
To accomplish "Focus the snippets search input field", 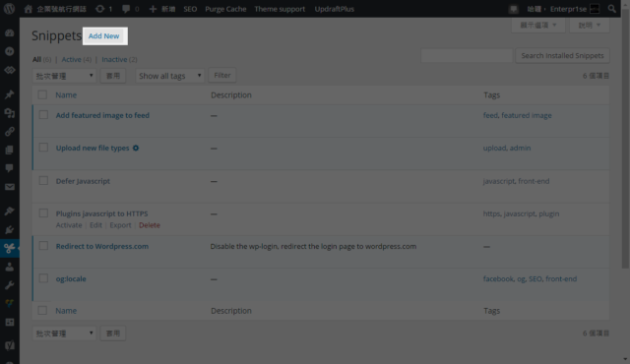I will [467, 55].
